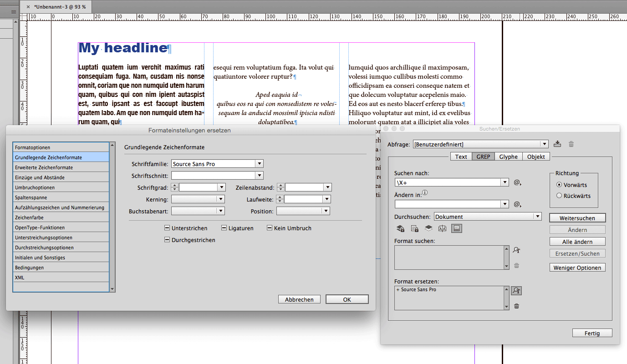Open special characters menu for Suchen nach
Screen dimensions: 627x364
517,182
